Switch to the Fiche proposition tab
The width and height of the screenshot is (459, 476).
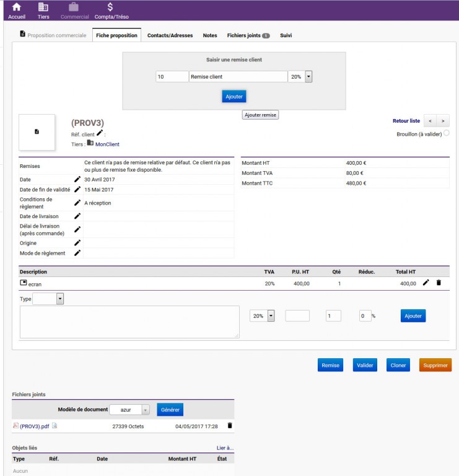(x=116, y=35)
